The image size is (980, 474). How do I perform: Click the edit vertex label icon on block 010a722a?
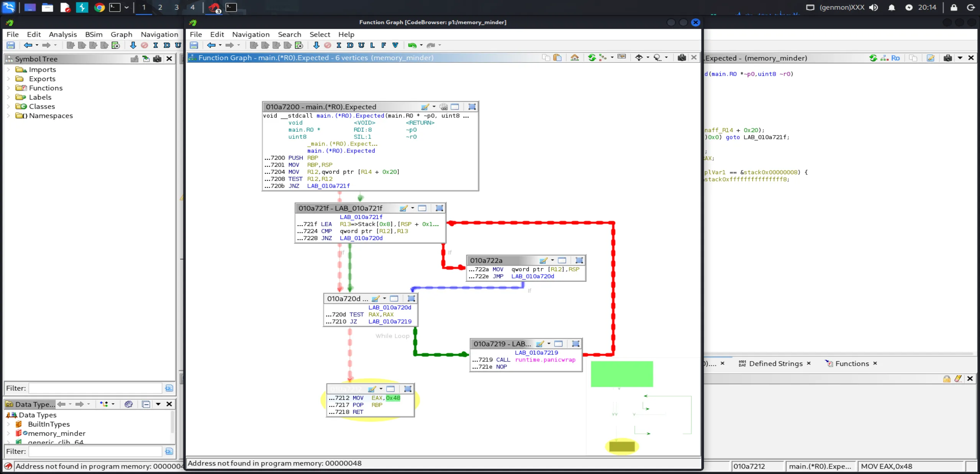(543, 260)
